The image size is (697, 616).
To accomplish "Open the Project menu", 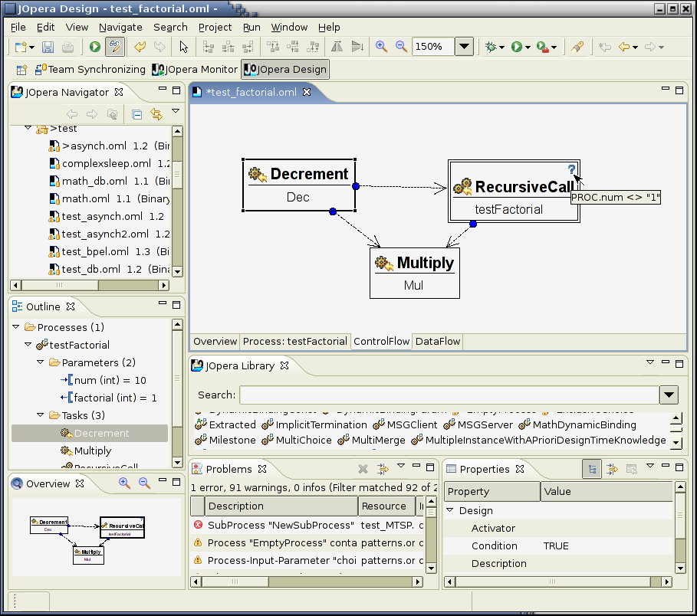I will pos(215,27).
